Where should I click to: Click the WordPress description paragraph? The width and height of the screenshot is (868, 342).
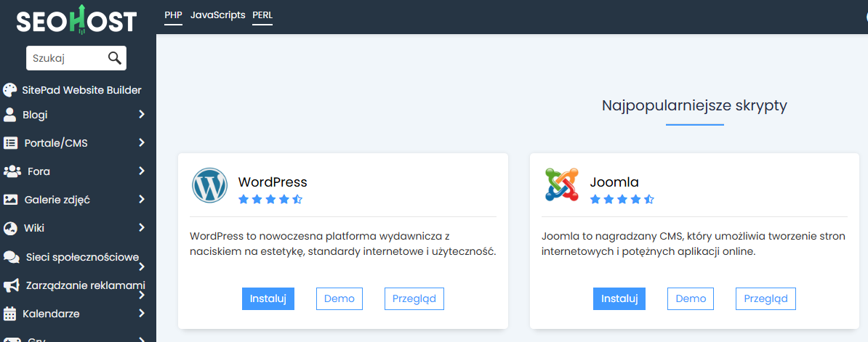[x=342, y=244]
